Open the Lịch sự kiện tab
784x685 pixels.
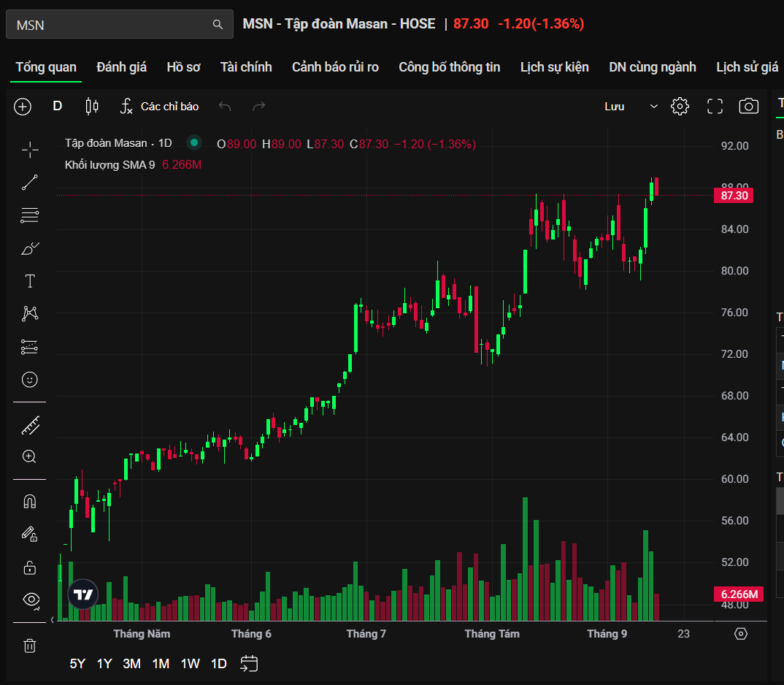(x=555, y=67)
